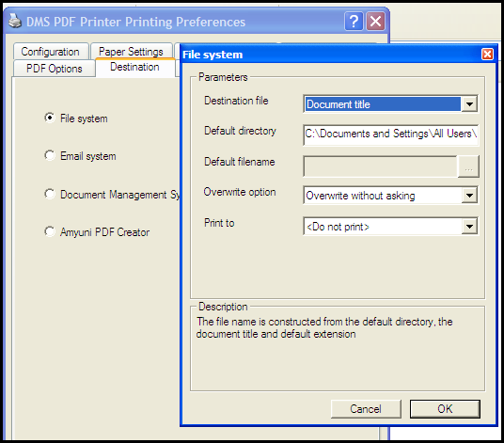
Task: Choose the Document Management System option
Action: (50, 194)
